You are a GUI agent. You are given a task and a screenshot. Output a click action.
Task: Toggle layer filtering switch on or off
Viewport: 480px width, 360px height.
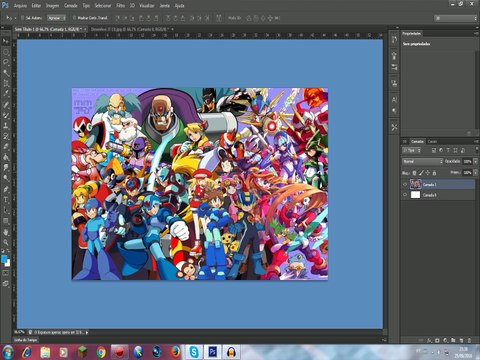point(476,150)
